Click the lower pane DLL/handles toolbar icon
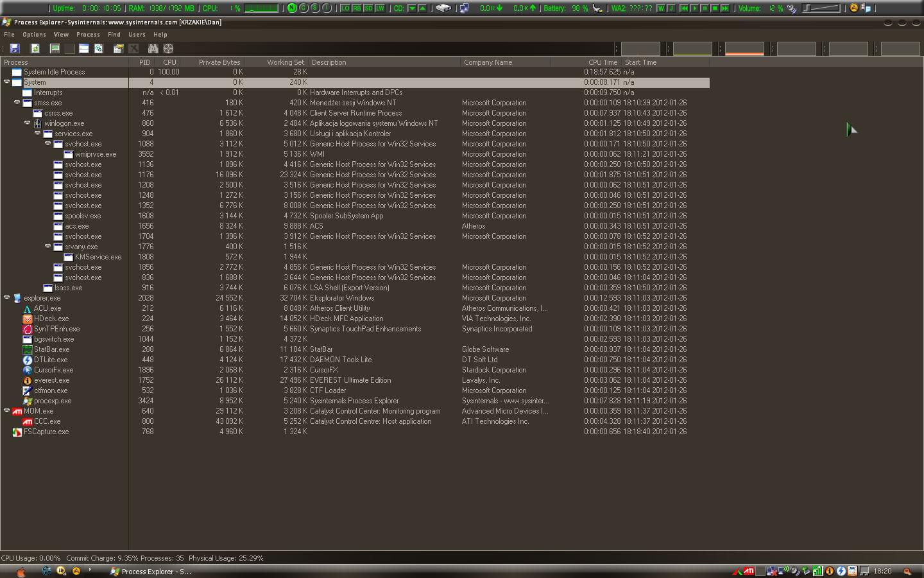 point(99,48)
